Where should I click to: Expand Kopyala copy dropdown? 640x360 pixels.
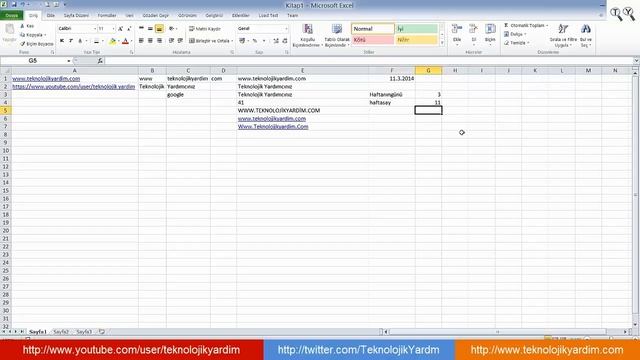pos(44,35)
